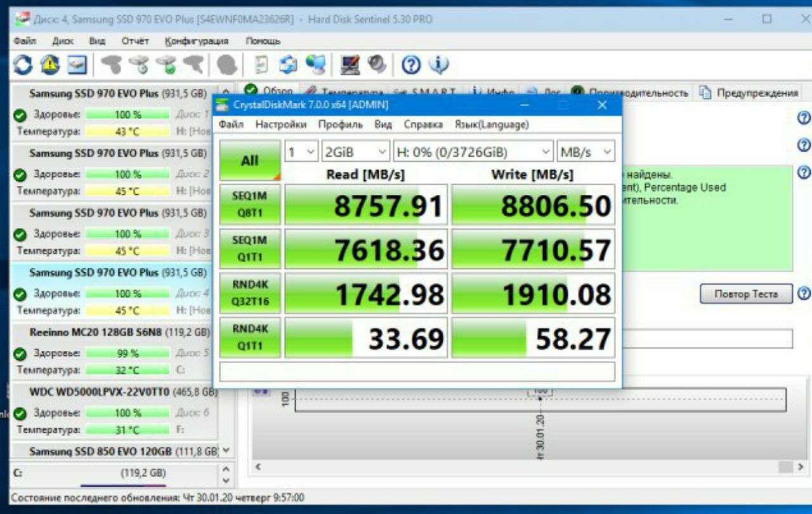The height and width of the screenshot is (514, 812).
Task: Switch to the Предупреждения tab
Action: tap(749, 93)
